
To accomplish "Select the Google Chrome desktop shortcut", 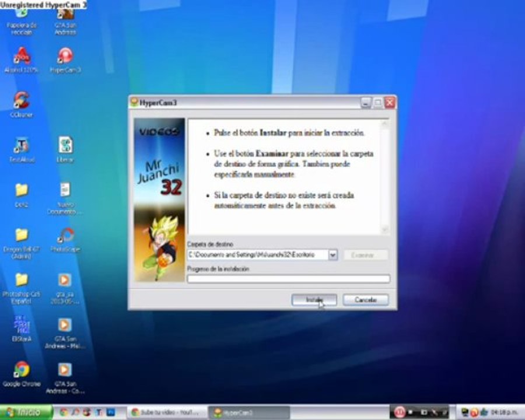I will (22, 374).
